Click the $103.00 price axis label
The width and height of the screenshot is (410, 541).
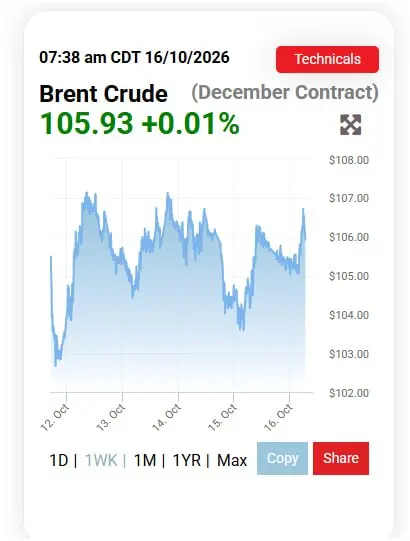(x=349, y=354)
